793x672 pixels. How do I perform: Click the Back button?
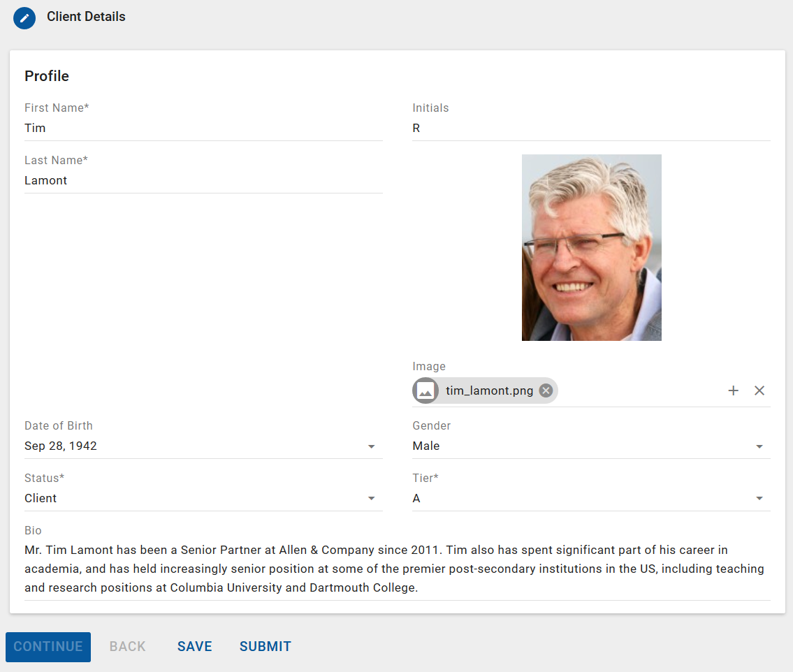tap(127, 646)
